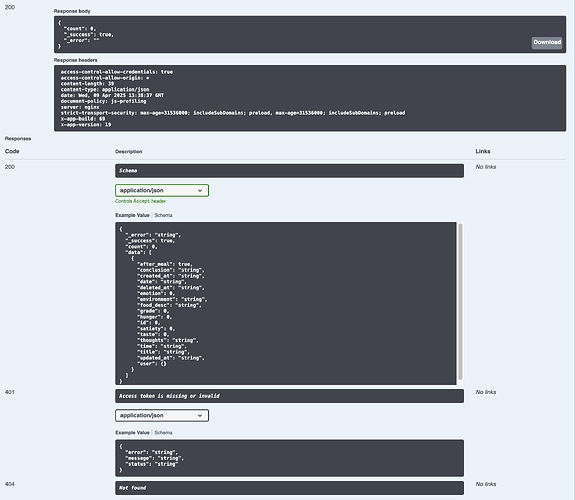Click "message": "string" in 401 example
The width and height of the screenshot is (575, 500).
click(x=154, y=458)
